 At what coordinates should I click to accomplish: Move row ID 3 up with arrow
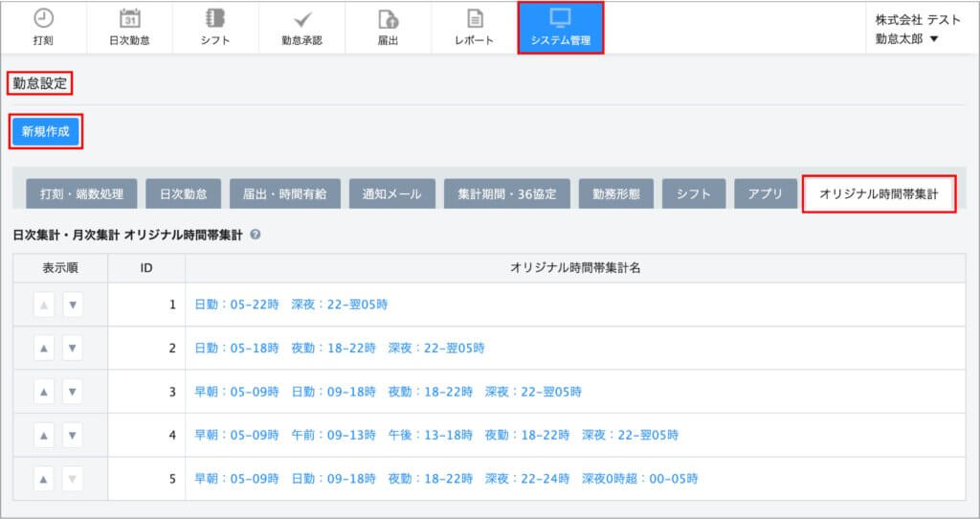point(44,391)
